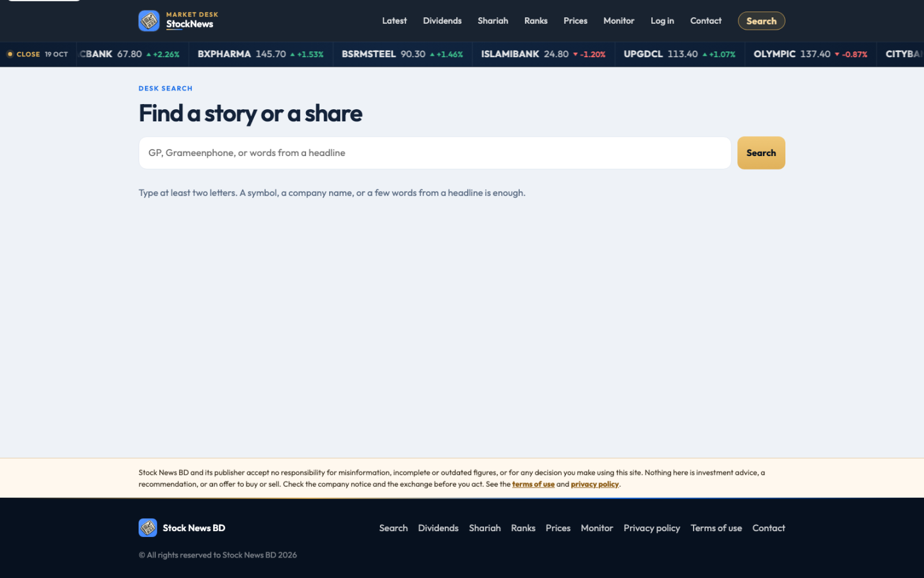Open the Dividends page from top navigation
Viewport: 924px width, 578px height.
pyautogui.click(x=442, y=21)
